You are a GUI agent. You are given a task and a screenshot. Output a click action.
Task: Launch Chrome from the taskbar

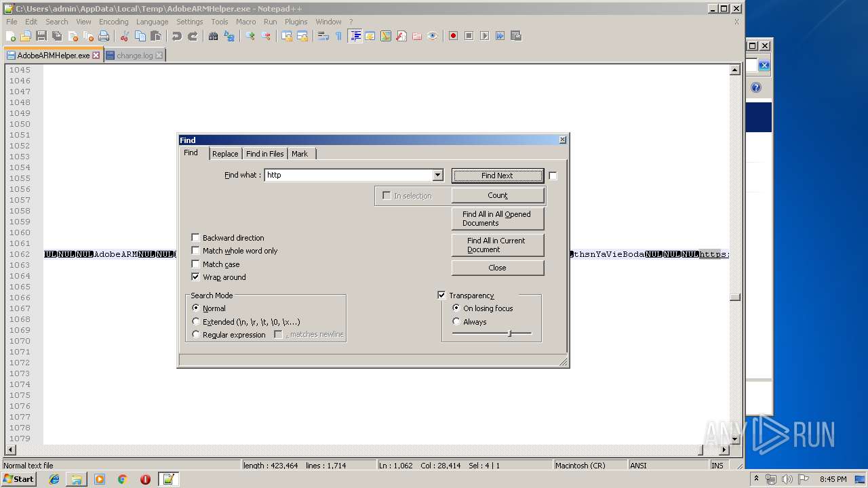click(123, 479)
